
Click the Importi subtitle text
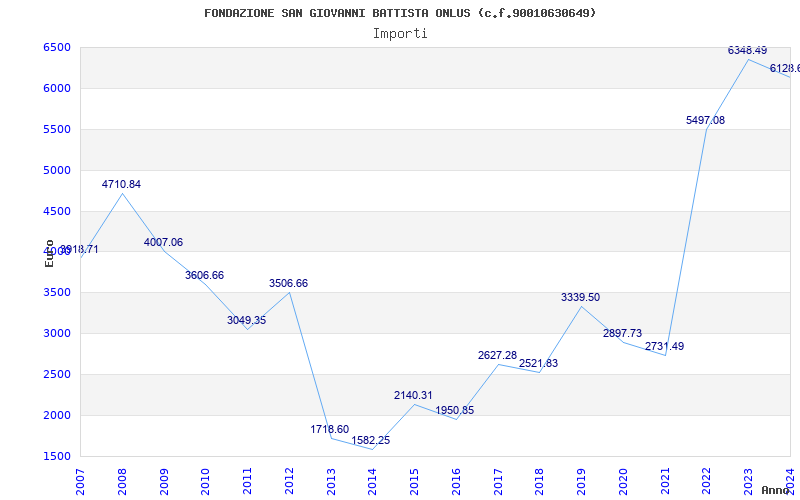coord(400,33)
